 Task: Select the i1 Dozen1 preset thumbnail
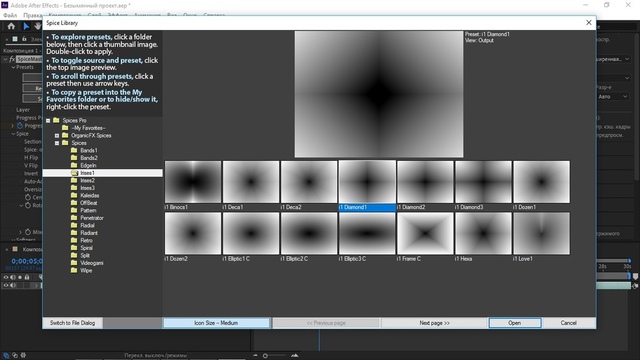(542, 182)
